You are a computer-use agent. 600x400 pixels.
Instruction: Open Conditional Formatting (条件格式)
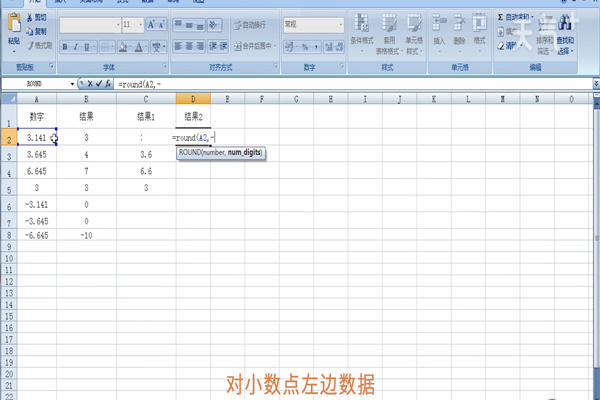(x=362, y=33)
